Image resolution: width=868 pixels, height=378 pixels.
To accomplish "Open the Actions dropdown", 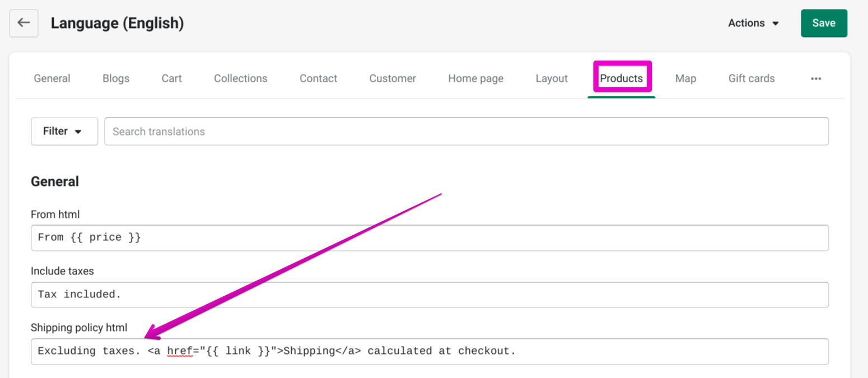I will (x=753, y=23).
